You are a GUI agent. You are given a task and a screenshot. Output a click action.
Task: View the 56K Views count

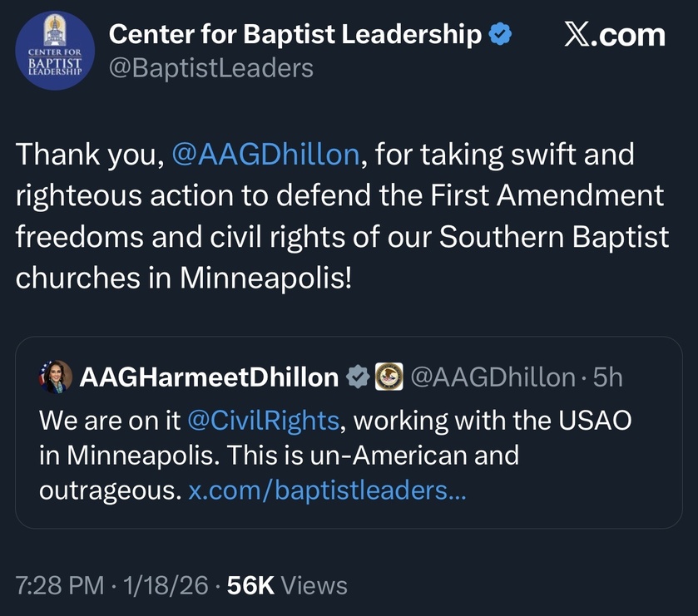[x=287, y=585]
